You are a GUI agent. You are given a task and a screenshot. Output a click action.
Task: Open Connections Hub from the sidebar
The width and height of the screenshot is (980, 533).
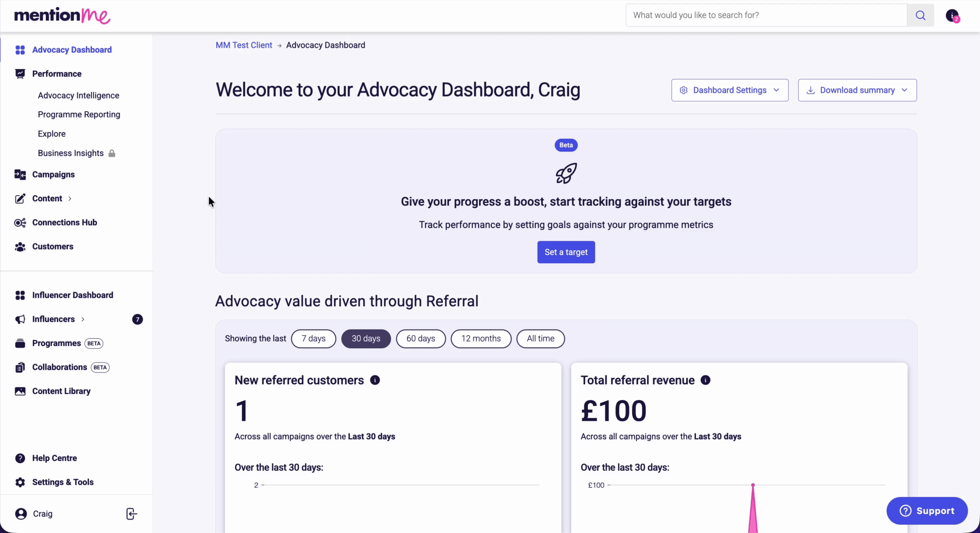pos(64,222)
